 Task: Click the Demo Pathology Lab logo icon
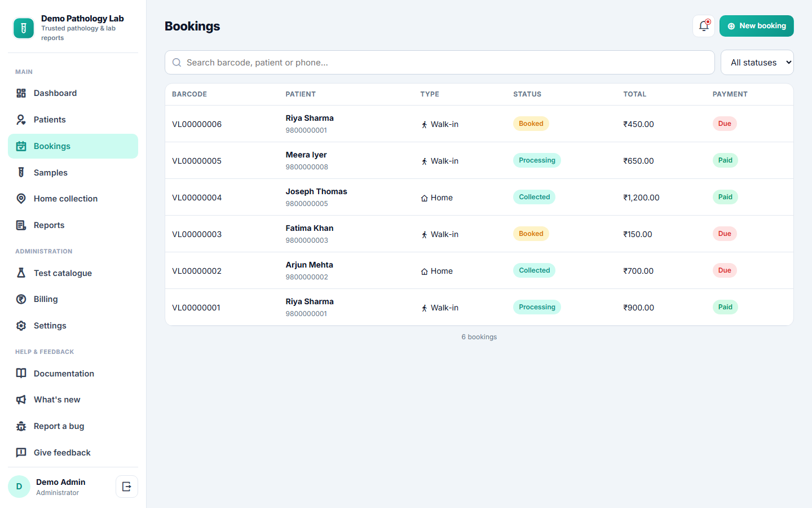pos(24,28)
